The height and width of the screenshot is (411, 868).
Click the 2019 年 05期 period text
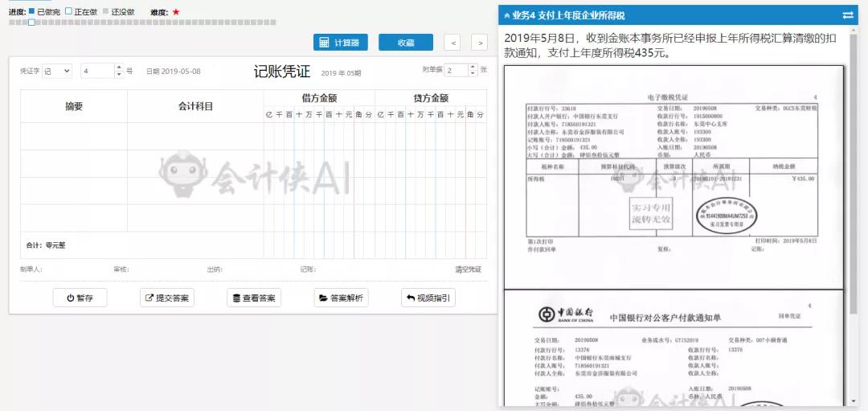click(x=341, y=73)
